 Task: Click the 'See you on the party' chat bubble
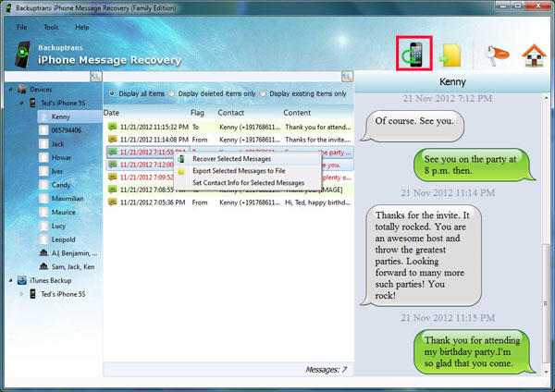pyautogui.click(x=474, y=165)
